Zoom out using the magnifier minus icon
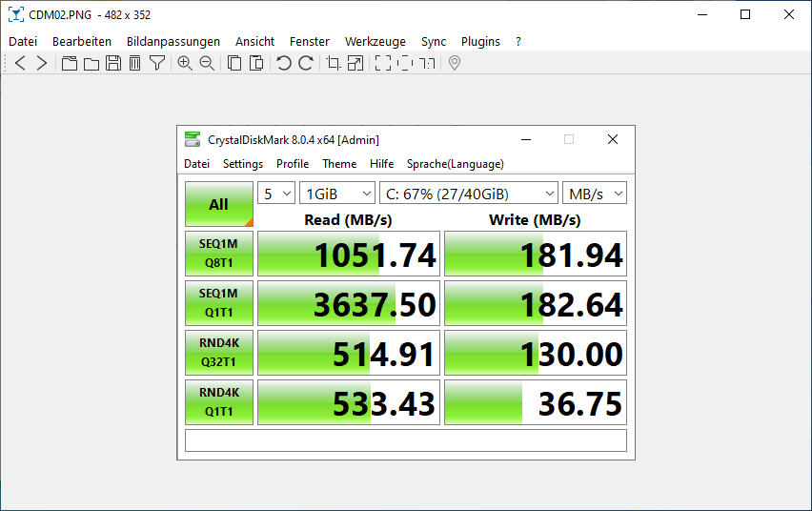812x511 pixels. pyautogui.click(x=207, y=63)
